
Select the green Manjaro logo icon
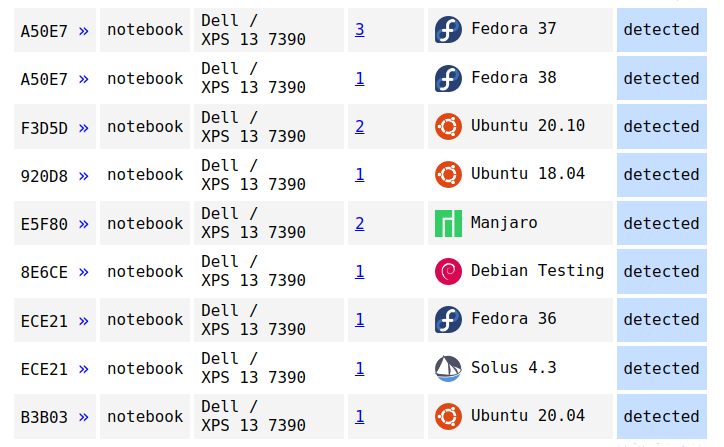pyautogui.click(x=448, y=223)
